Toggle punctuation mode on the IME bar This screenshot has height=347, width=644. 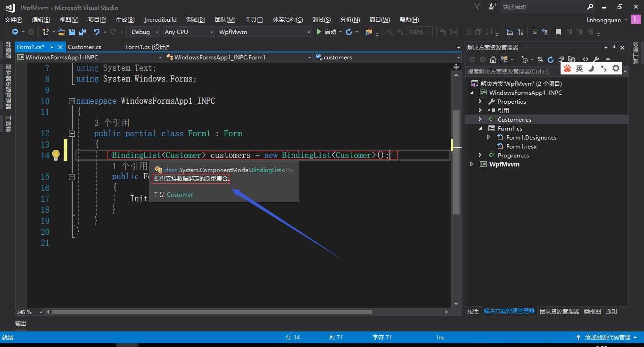click(603, 69)
